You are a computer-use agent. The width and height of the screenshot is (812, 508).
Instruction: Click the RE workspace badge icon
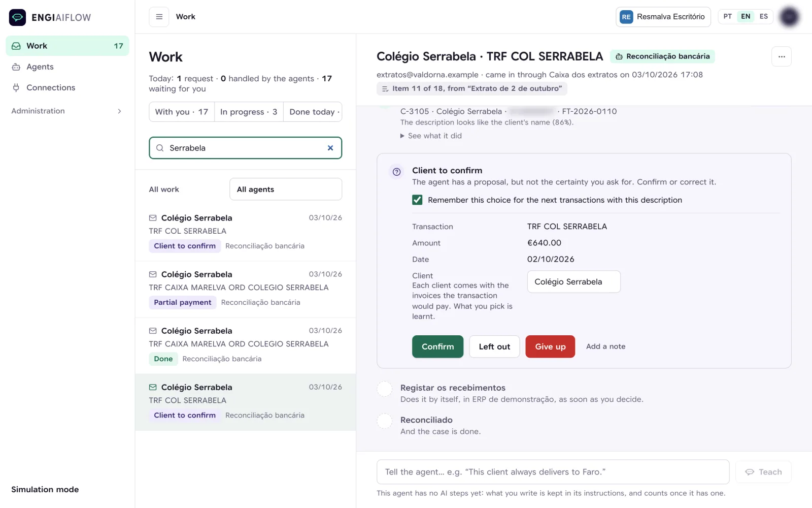[x=626, y=17]
